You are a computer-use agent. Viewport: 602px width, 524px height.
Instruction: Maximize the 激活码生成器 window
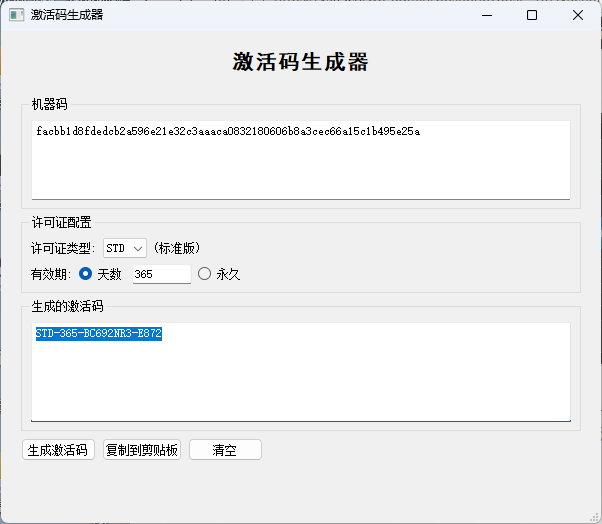532,15
